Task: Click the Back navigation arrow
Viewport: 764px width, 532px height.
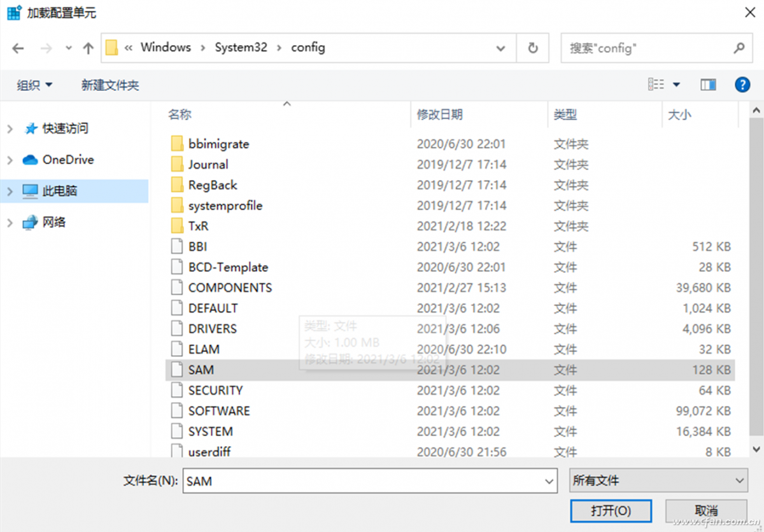Action: tap(18, 48)
